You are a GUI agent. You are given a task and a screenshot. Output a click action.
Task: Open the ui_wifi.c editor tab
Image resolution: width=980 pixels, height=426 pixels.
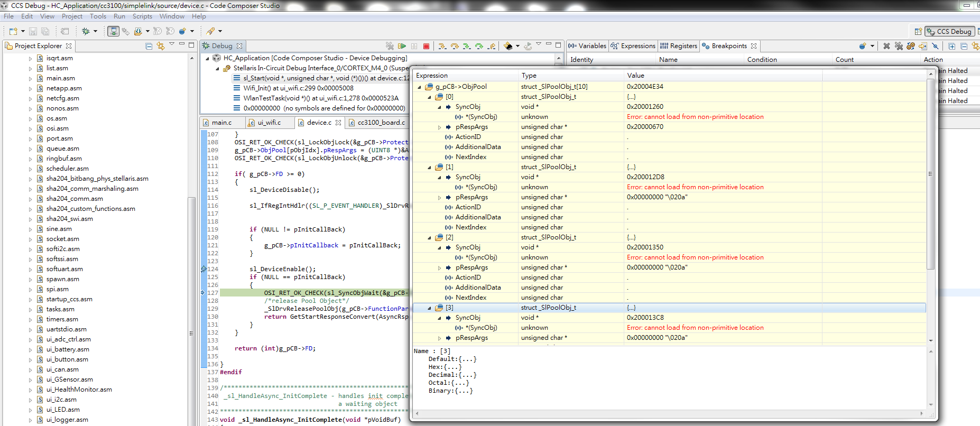[x=269, y=123]
